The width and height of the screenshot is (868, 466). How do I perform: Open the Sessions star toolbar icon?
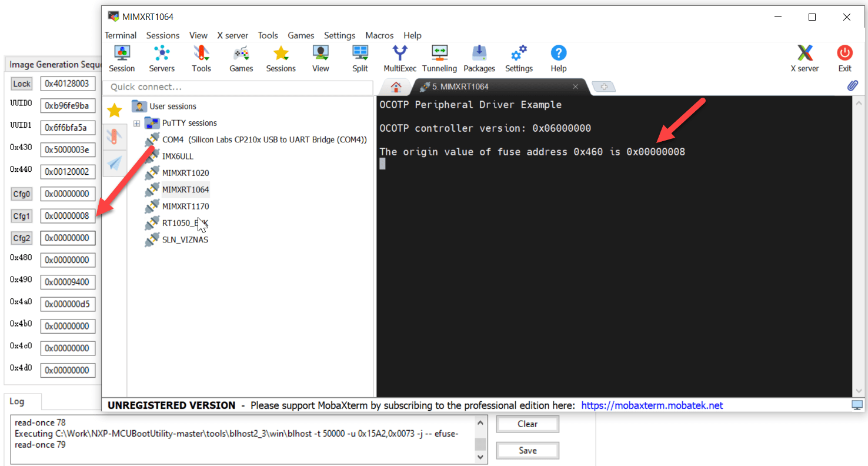click(281, 59)
